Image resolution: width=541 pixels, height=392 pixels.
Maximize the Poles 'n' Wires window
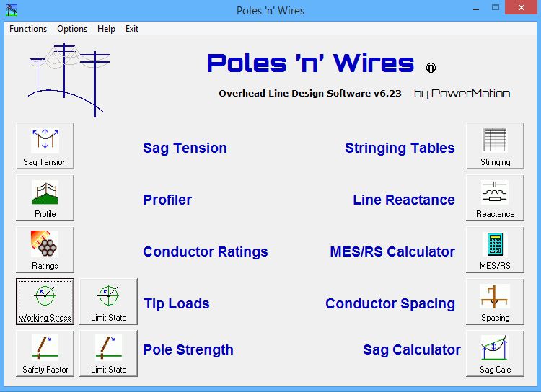(496, 8)
